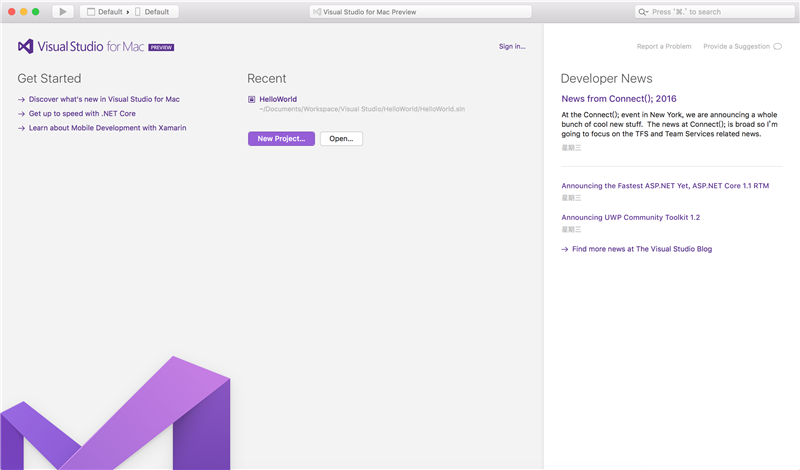Viewport: 800px width, 470px height.
Task: Click the HelloWorld solution file icon
Action: 252,100
